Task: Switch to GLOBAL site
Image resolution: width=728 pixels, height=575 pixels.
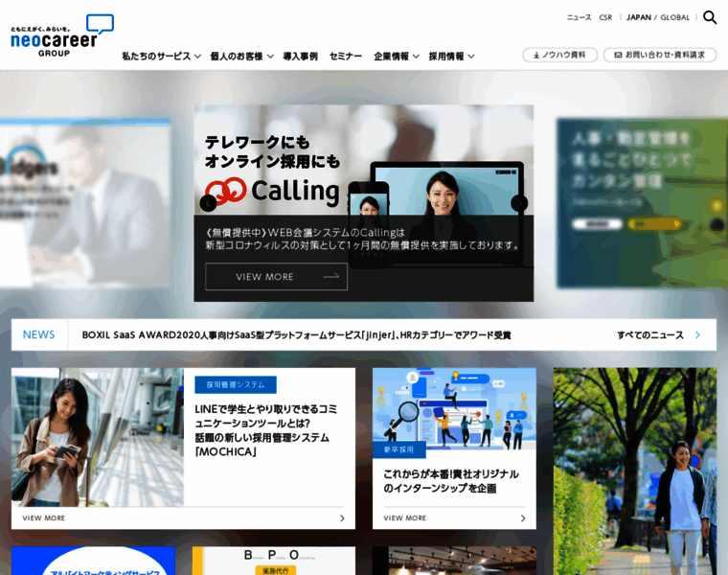Action: 675,17
